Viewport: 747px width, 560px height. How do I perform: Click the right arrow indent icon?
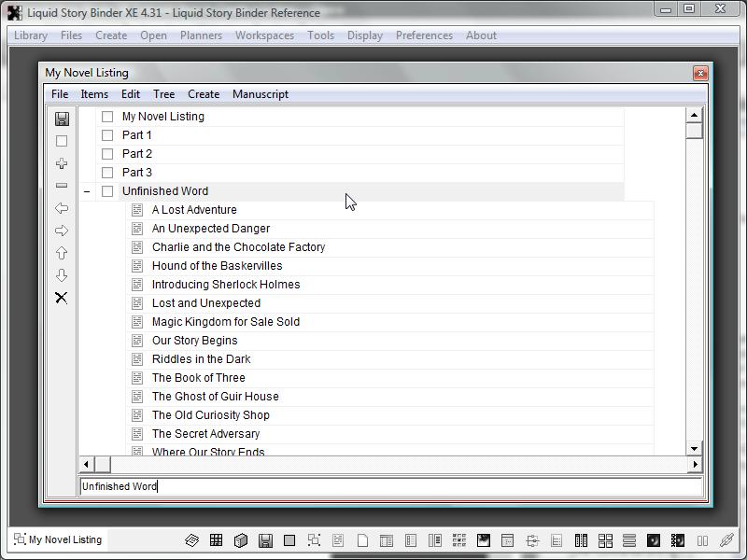click(62, 231)
